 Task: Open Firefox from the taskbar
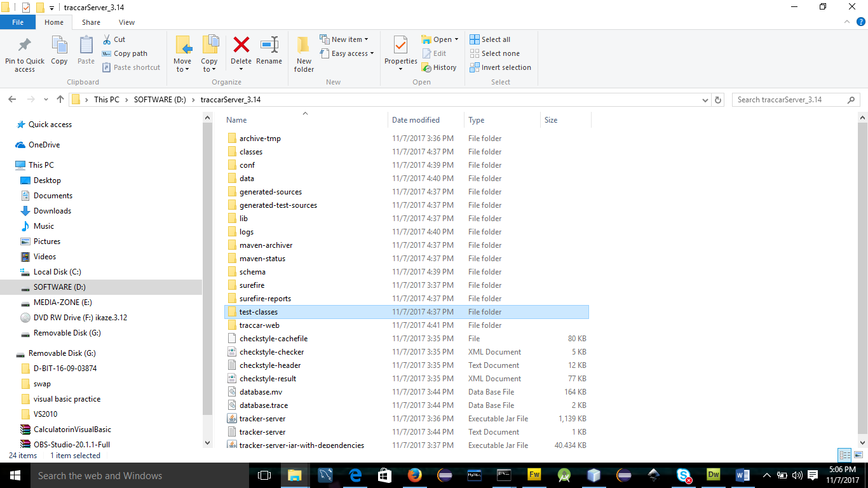coord(415,475)
